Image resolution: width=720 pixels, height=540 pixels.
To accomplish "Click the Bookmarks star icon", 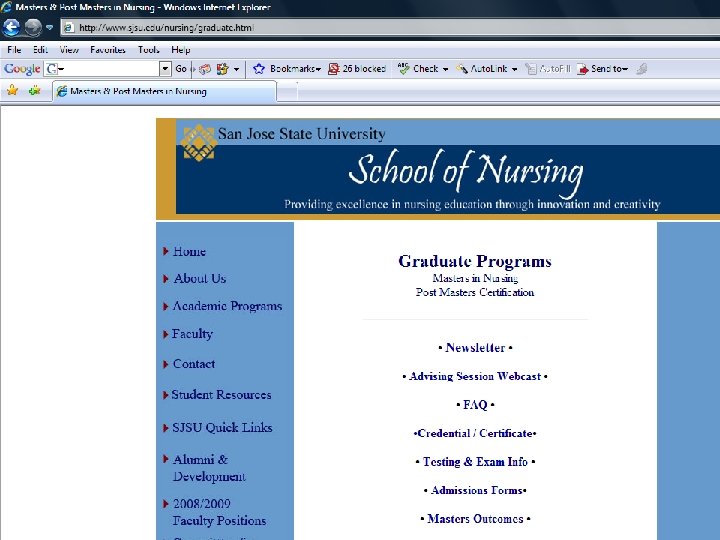I will 259,69.
